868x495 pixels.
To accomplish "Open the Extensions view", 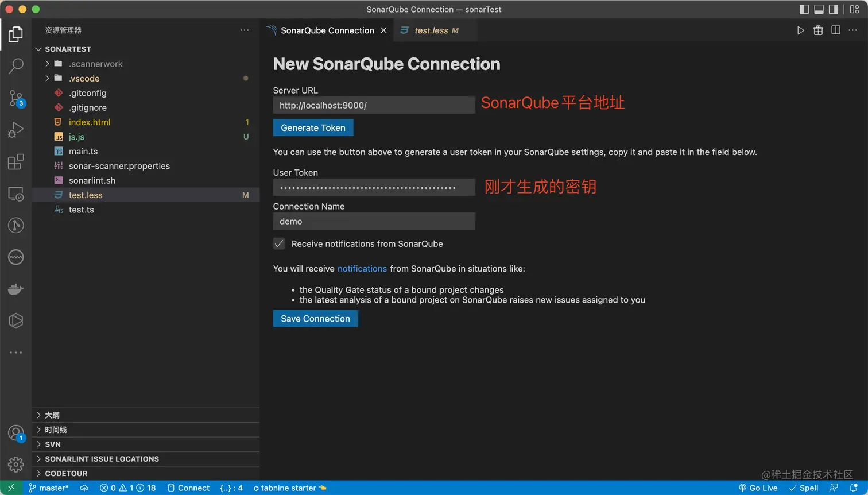I will click(x=15, y=162).
